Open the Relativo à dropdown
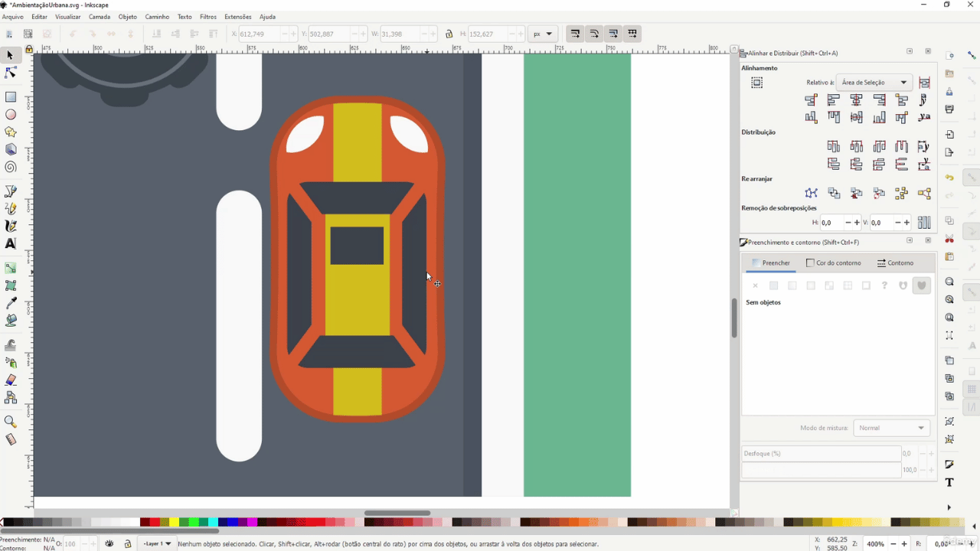The width and height of the screenshot is (980, 551). click(x=874, y=82)
